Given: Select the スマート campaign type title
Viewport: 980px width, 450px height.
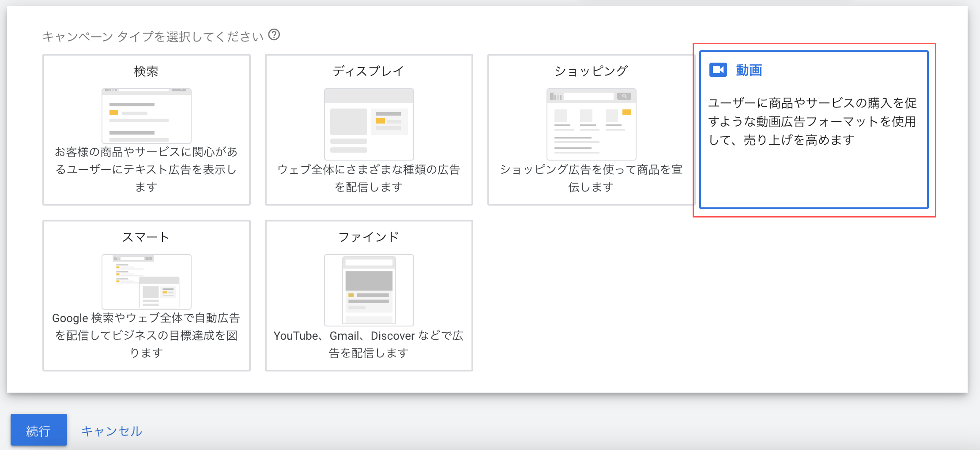Looking at the screenshot, I should point(146,237).
